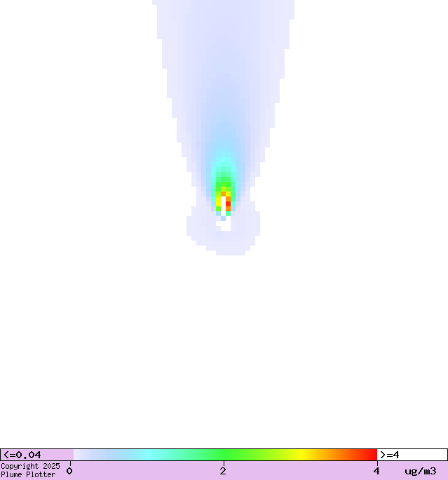Click the '<=0.04' legend label
The height and width of the screenshot is (480, 448).
[22, 455]
